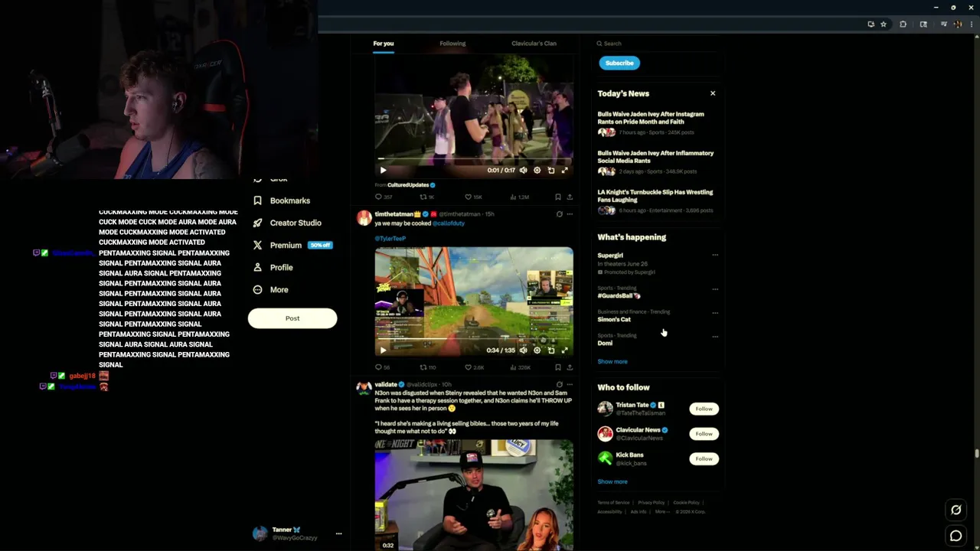Screen dimensions: 980x551
Task: Bookmark the CulturedUpdates video post
Action: [557, 197]
